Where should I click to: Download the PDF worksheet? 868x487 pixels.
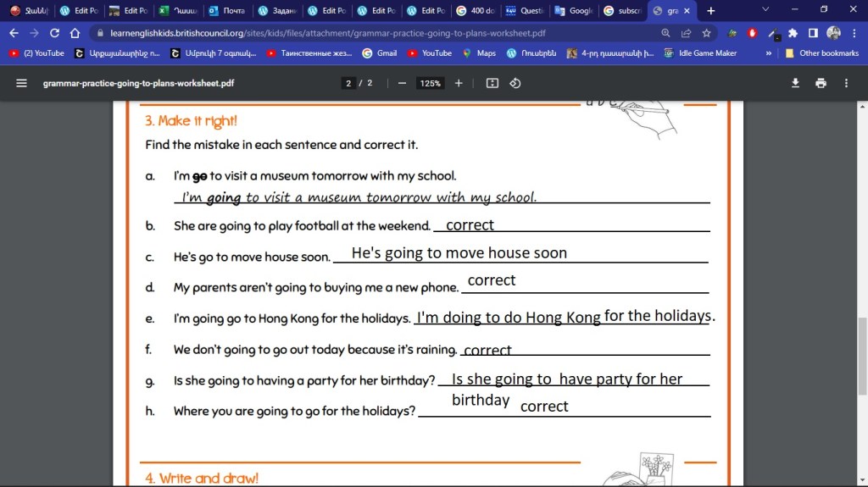795,83
